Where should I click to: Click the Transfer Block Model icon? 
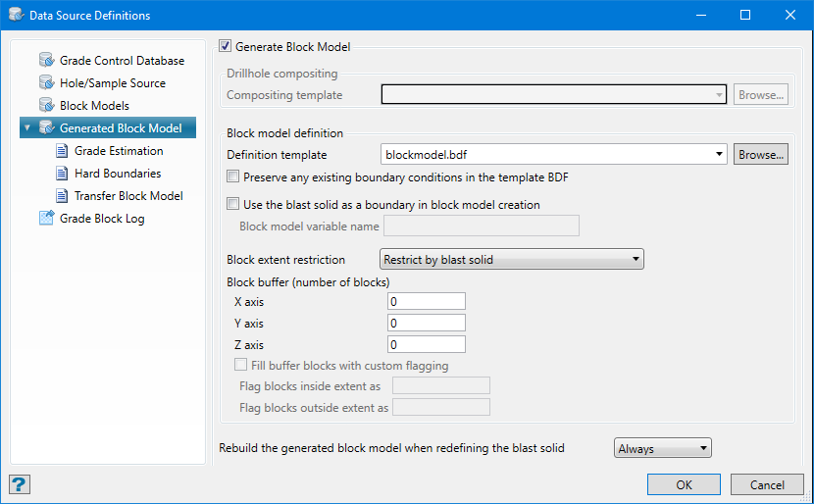pos(62,196)
